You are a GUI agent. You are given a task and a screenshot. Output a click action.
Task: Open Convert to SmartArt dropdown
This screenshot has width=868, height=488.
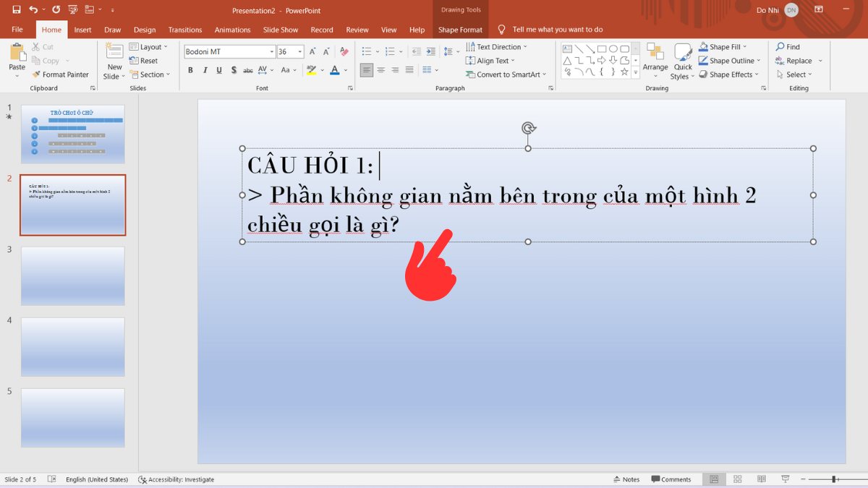[506, 74]
